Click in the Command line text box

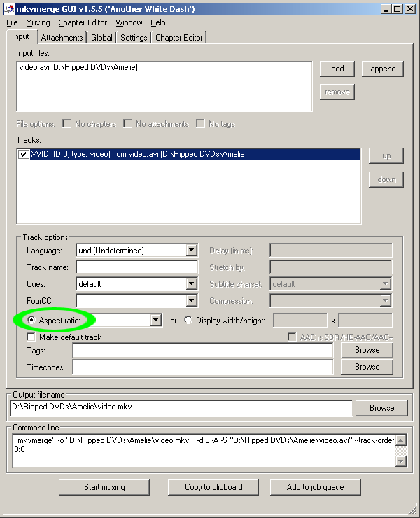pos(204,451)
